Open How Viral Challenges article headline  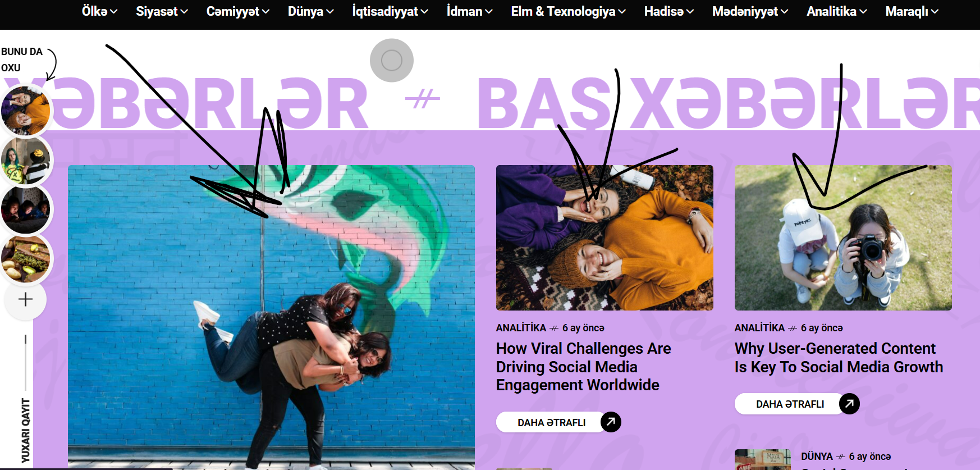(x=583, y=367)
